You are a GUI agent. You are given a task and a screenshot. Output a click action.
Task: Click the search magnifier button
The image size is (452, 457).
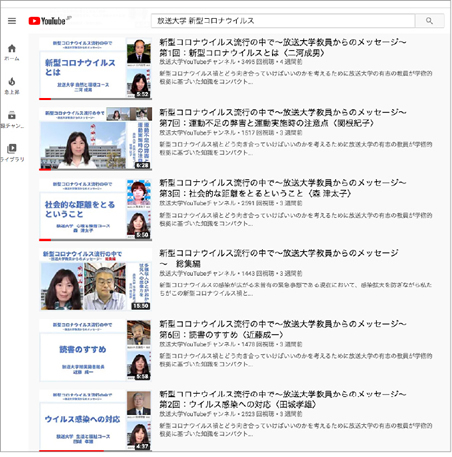click(x=430, y=21)
